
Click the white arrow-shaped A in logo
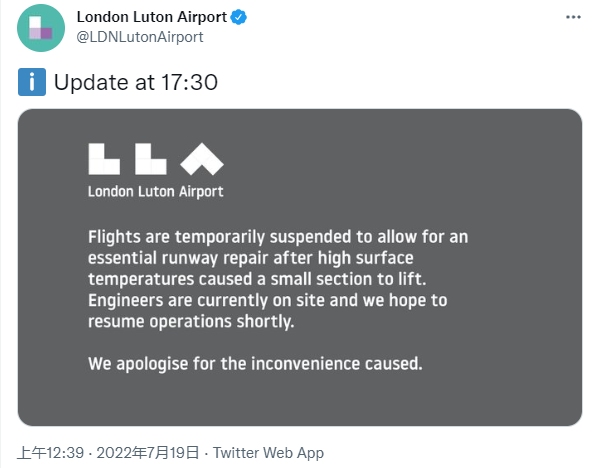202,159
